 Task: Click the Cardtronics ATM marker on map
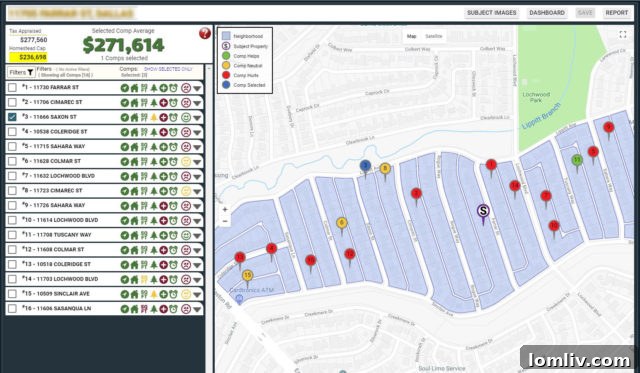point(240,300)
